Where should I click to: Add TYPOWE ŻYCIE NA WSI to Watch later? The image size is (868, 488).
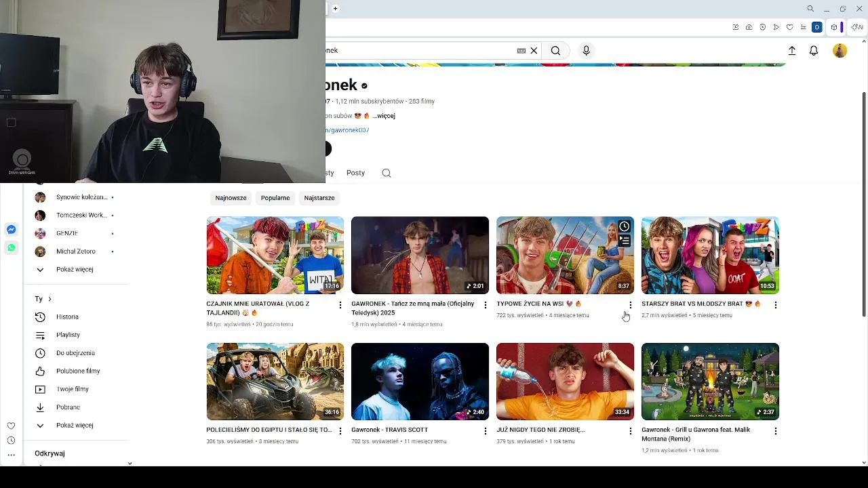[x=624, y=226]
